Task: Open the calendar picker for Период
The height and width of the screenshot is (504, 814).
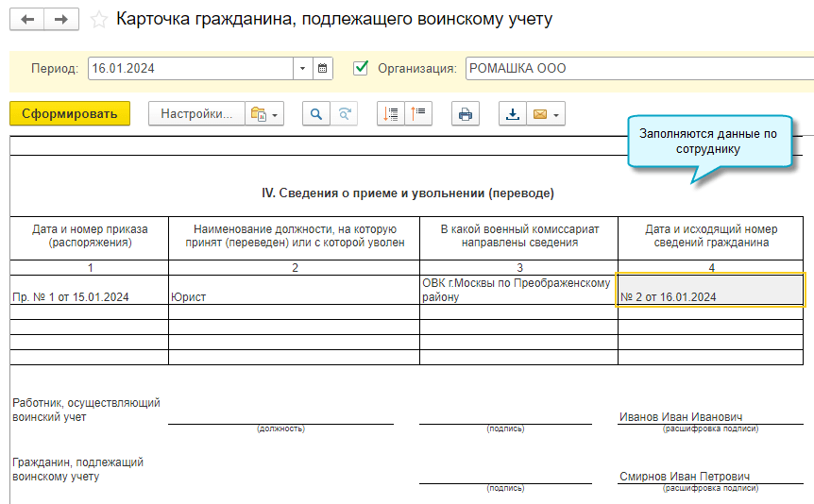Action: coord(323,68)
